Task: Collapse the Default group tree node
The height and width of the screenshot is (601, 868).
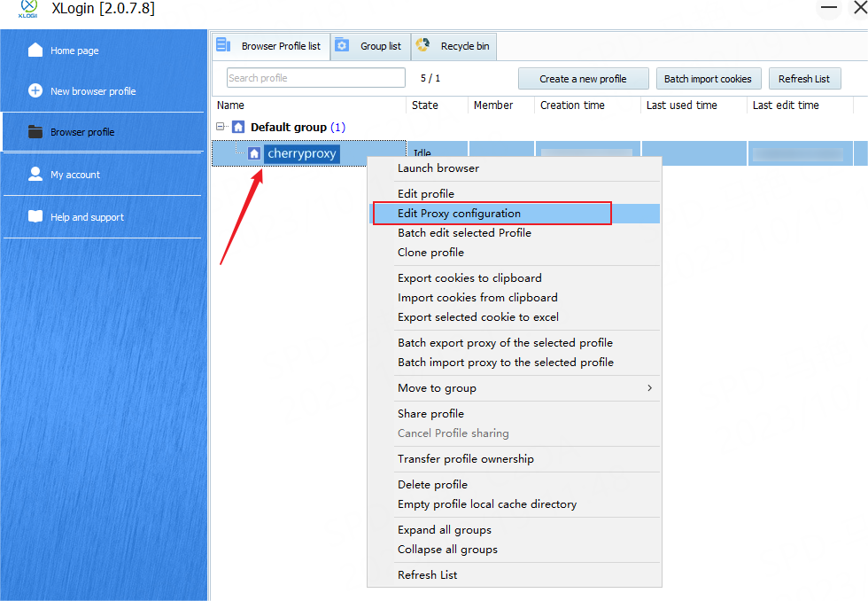Action: pyautogui.click(x=221, y=127)
